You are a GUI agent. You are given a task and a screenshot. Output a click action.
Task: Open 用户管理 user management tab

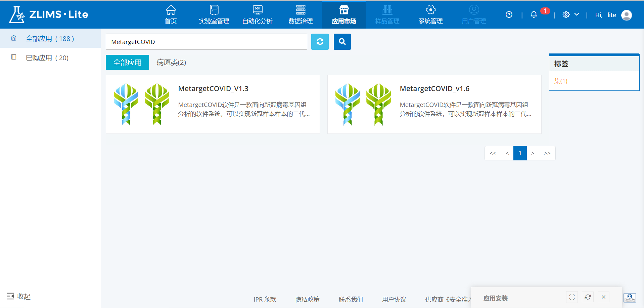pos(474,14)
